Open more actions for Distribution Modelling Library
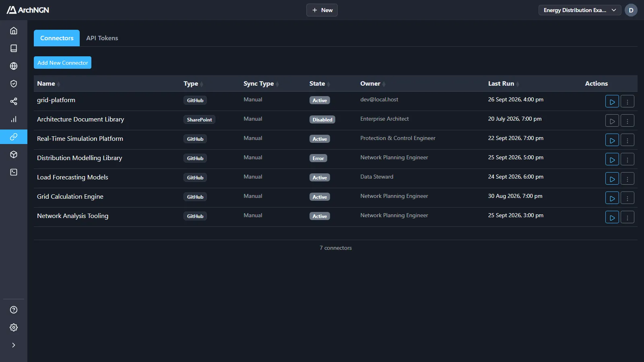The image size is (644, 362). click(627, 159)
